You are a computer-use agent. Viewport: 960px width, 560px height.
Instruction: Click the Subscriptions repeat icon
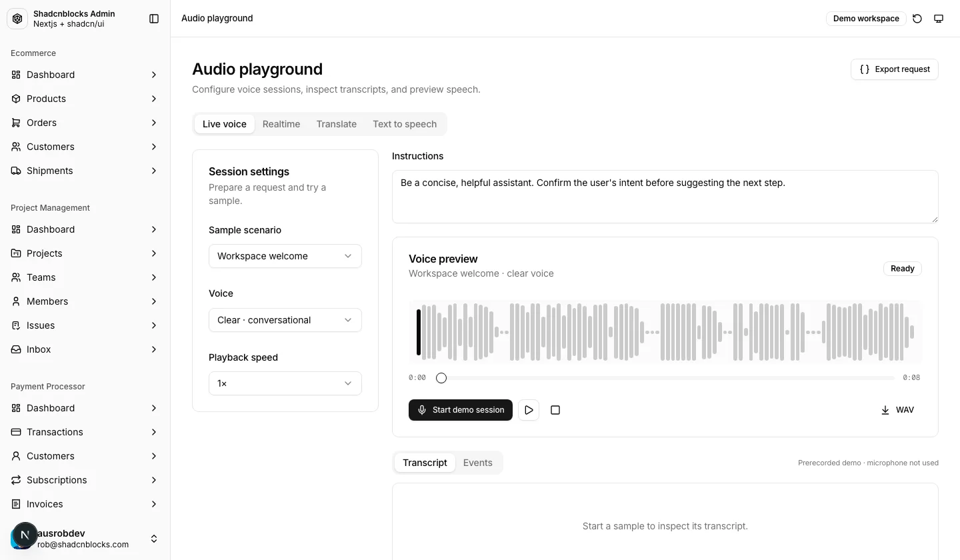click(16, 480)
